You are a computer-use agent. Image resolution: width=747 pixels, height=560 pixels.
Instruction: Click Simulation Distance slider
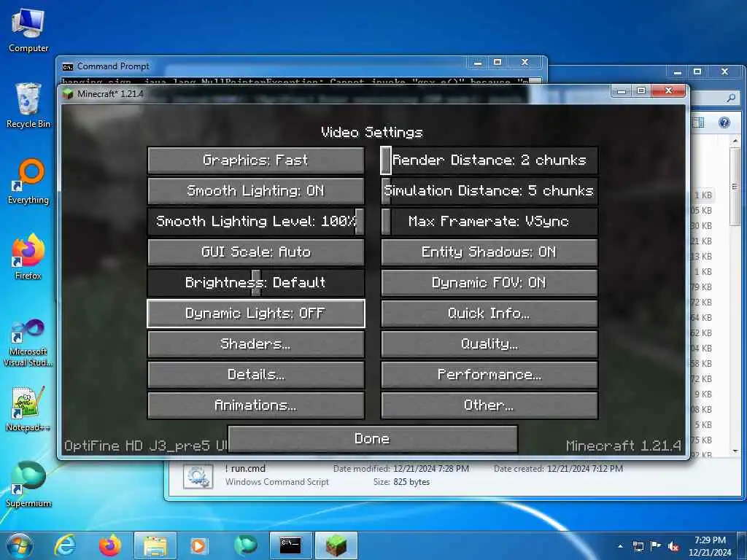coord(489,191)
